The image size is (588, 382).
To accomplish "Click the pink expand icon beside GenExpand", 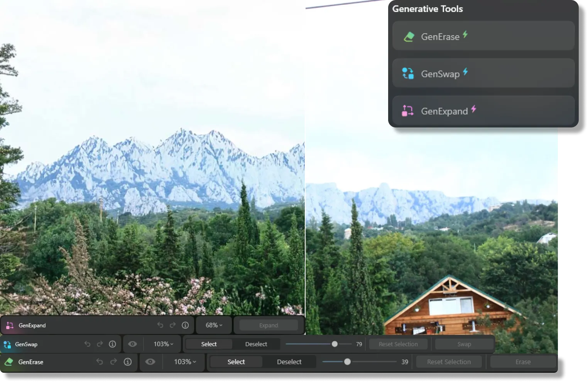I will point(407,111).
